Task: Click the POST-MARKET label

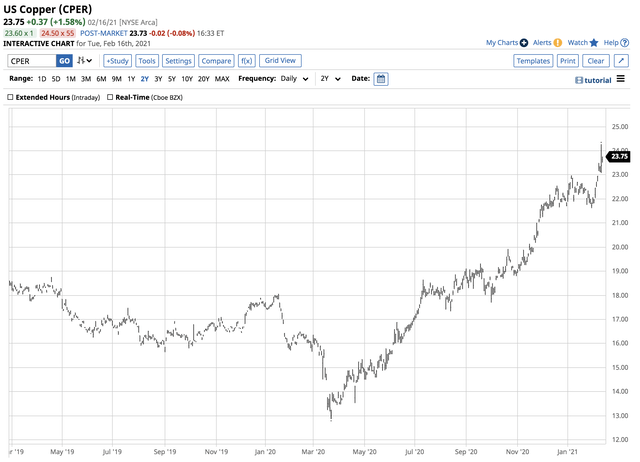Action: [104, 33]
